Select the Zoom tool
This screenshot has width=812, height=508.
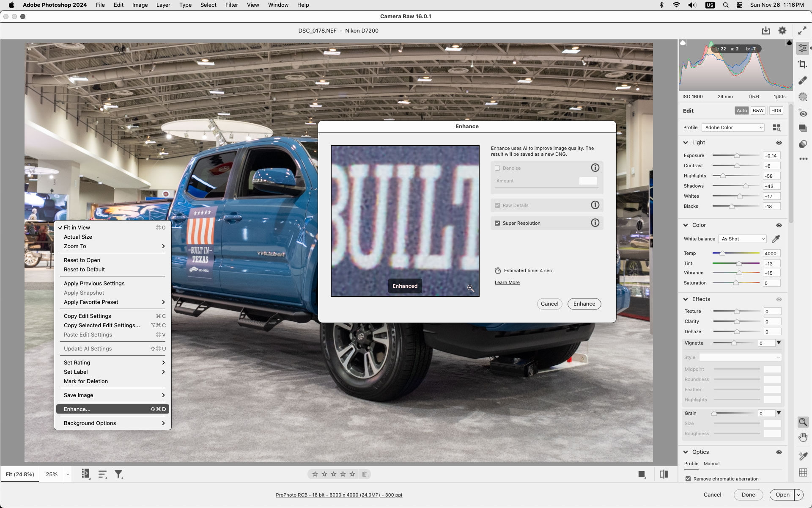point(803,422)
